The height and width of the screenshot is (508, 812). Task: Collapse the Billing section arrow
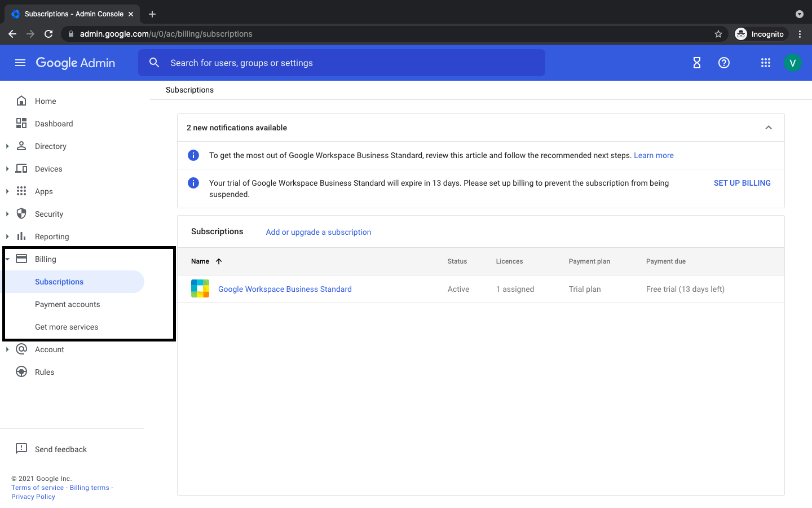[7, 259]
